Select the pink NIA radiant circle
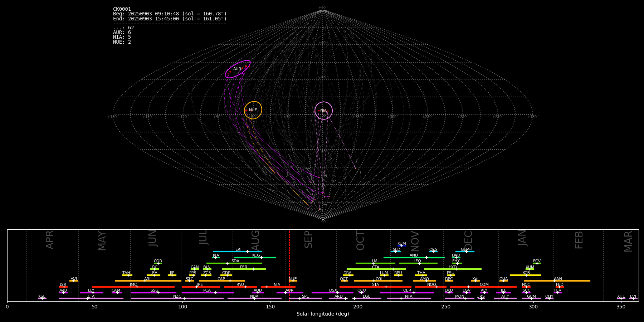 [x=323, y=111]
